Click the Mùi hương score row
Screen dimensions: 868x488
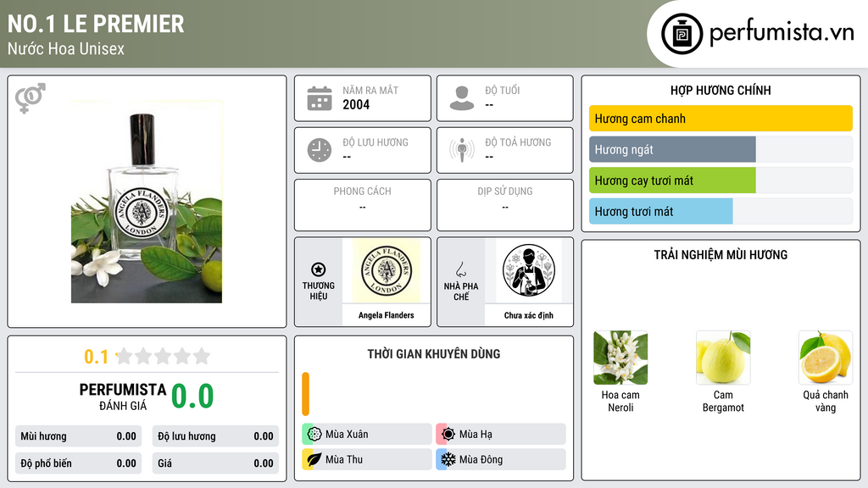[79, 436]
